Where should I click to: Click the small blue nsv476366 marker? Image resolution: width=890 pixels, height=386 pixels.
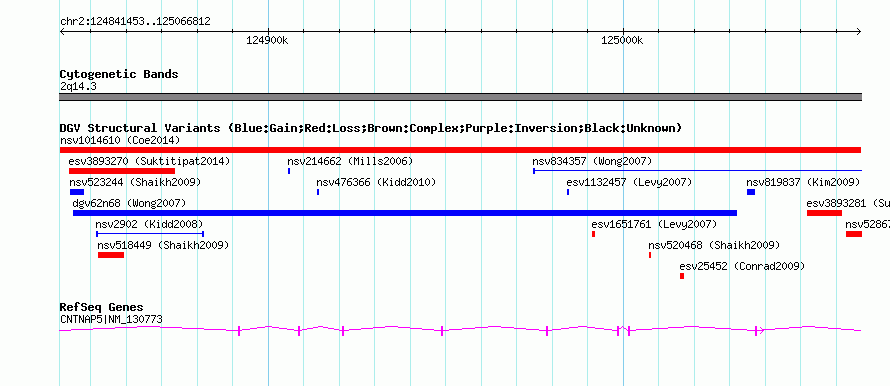[x=318, y=192]
